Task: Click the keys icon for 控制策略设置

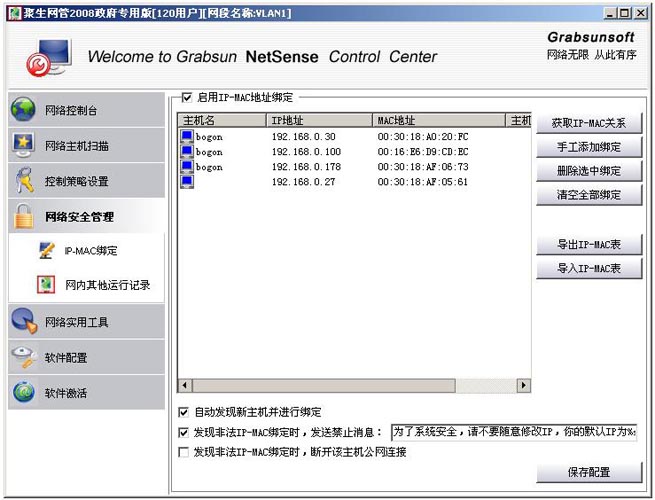Action: (x=24, y=180)
